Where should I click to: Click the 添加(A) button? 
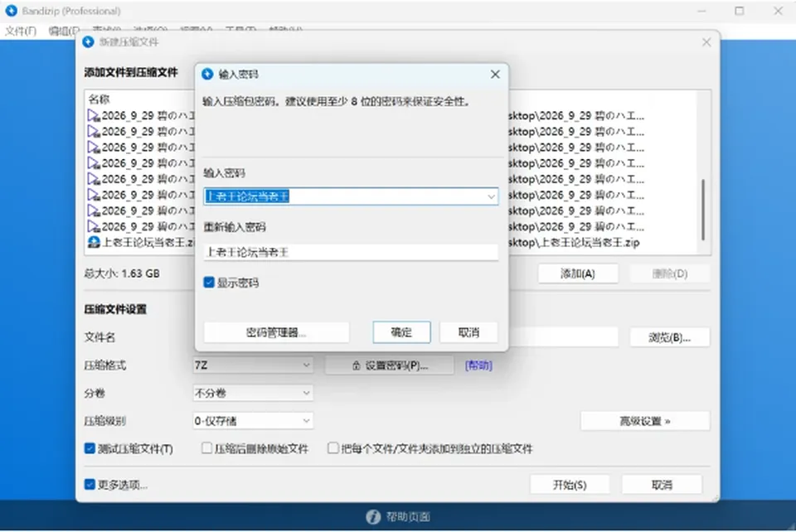(x=578, y=273)
